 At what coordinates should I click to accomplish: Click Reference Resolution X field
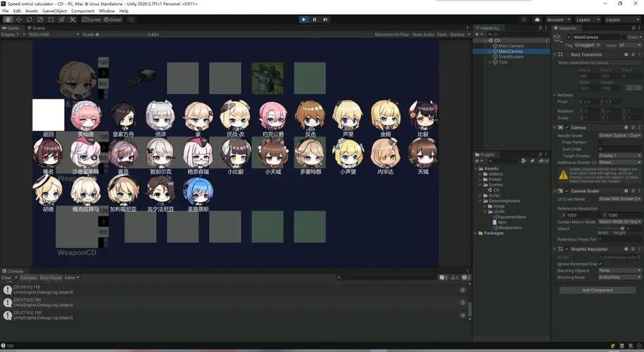pos(583,215)
